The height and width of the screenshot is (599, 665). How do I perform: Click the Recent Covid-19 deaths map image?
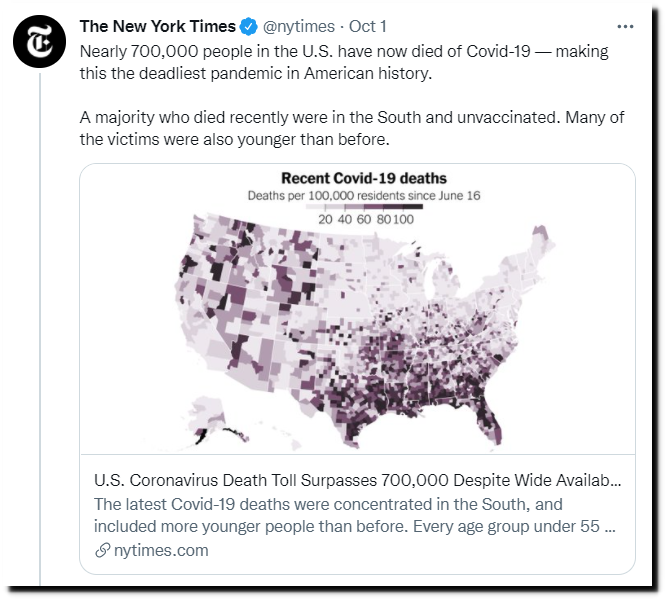click(x=358, y=308)
